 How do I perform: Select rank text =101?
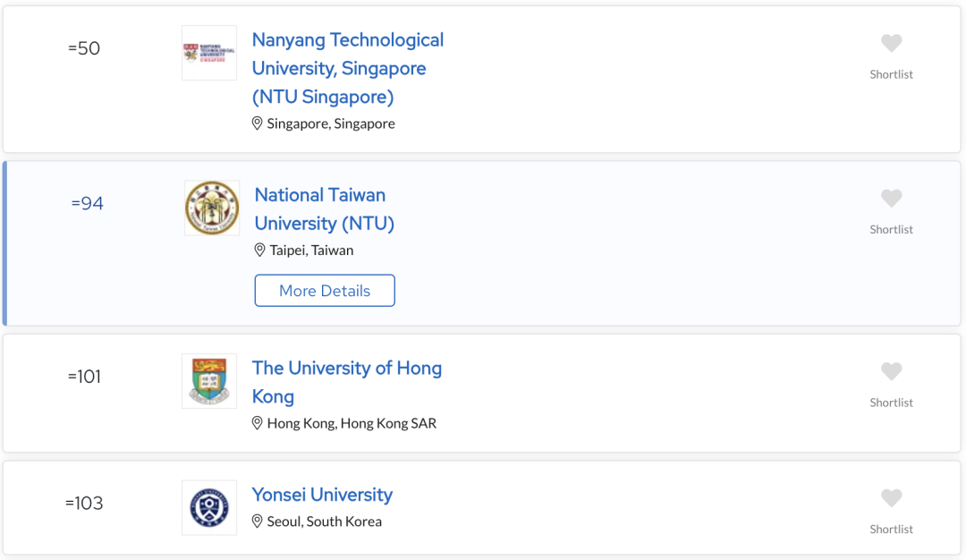pyautogui.click(x=84, y=377)
